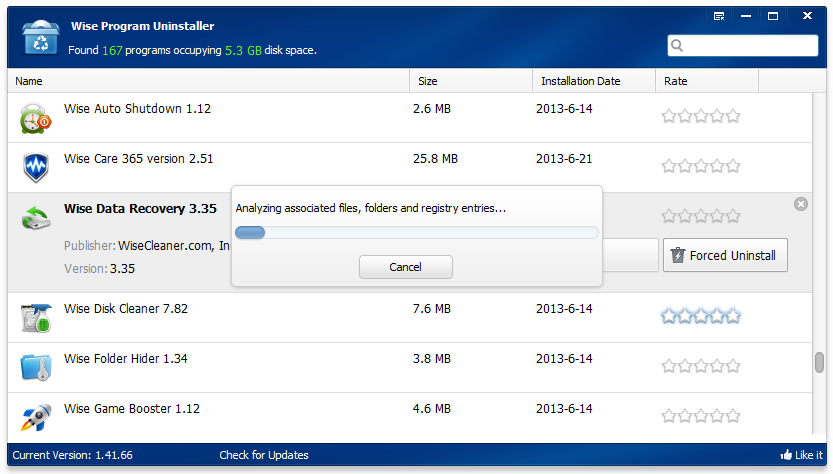
Task: Click the Version: 3.35 detail text
Action: (99, 268)
